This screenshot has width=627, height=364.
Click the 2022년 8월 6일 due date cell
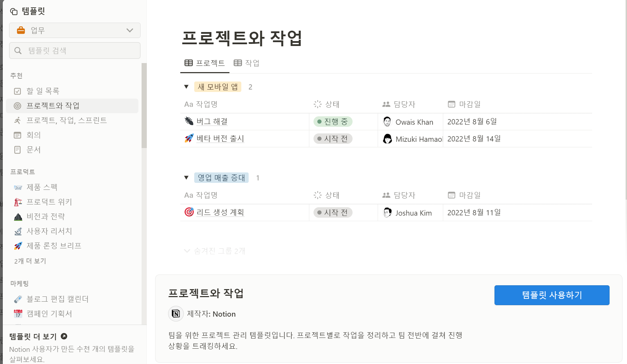click(518, 122)
